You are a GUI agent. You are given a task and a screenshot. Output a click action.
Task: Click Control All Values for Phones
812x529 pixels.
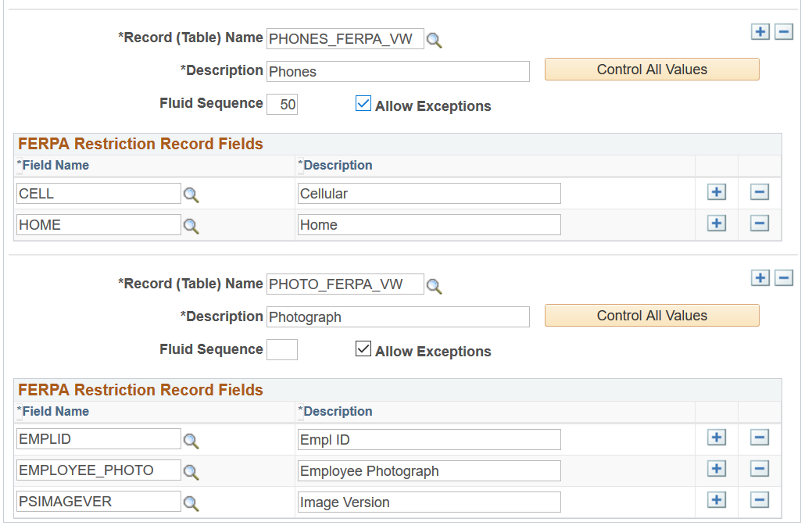pos(652,70)
